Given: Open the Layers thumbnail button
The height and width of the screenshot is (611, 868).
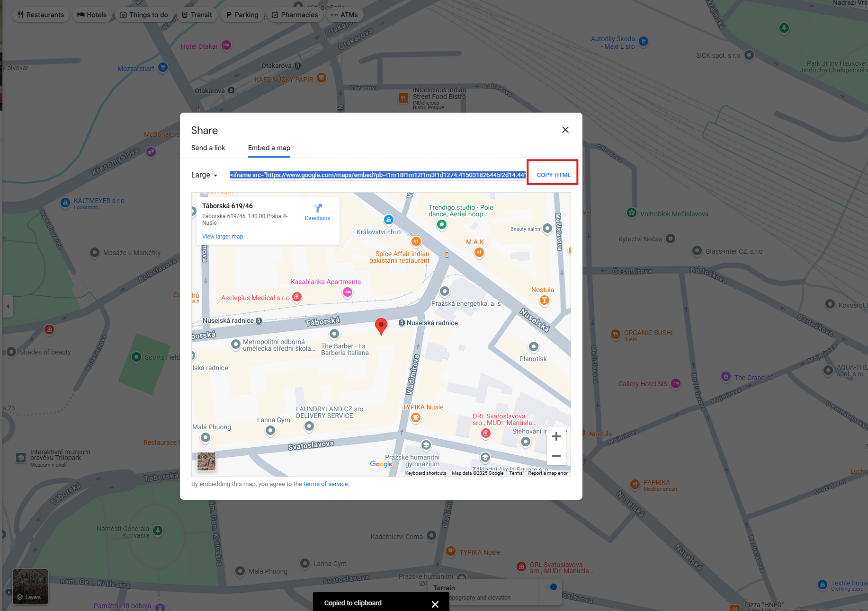Looking at the screenshot, I should click(x=30, y=586).
